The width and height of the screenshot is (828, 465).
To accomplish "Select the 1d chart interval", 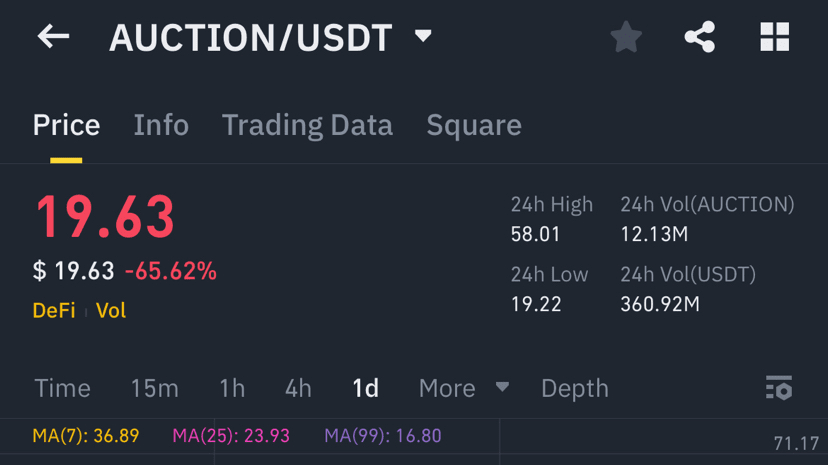I will pos(366,388).
